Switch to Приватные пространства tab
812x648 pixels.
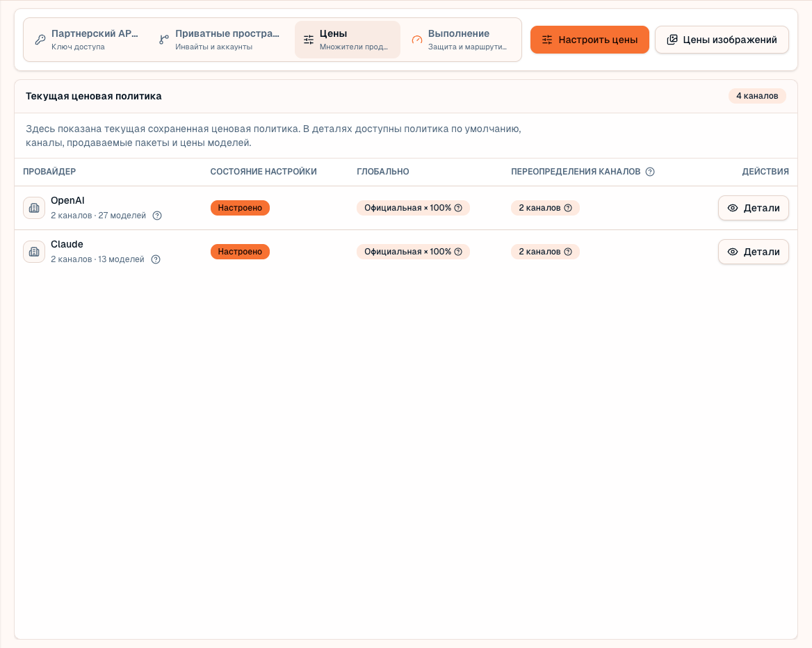(220, 40)
